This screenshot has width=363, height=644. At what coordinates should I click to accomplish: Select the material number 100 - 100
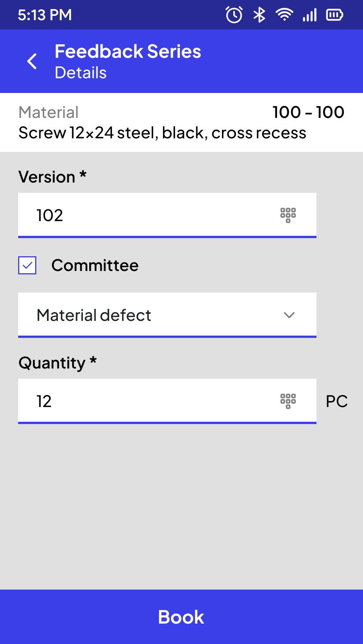coord(308,112)
